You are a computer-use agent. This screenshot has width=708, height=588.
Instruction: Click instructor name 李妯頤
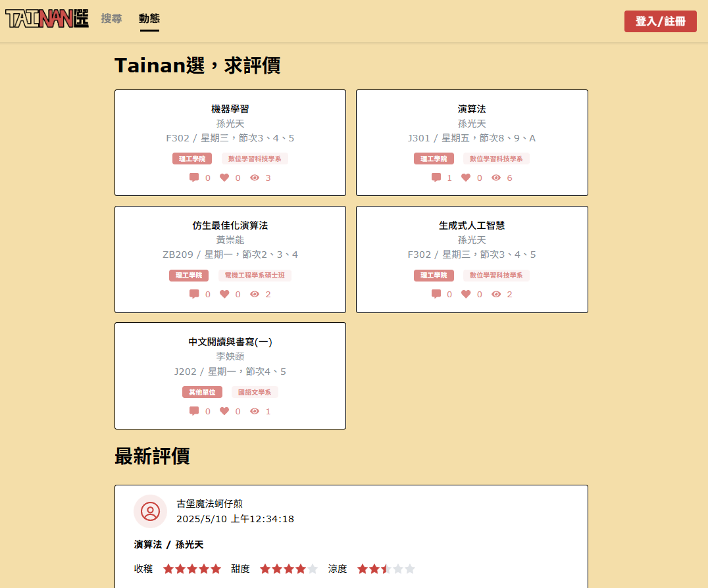click(230, 356)
